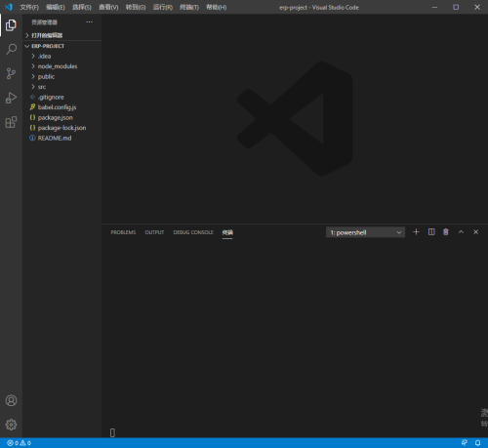Switch to the OUTPUT tab
The image size is (488, 448).
pos(154,232)
